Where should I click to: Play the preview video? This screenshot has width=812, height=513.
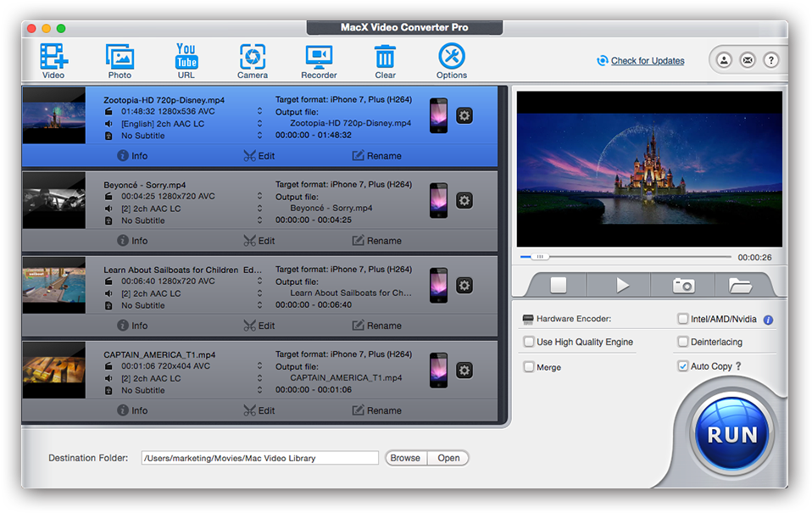(x=622, y=285)
